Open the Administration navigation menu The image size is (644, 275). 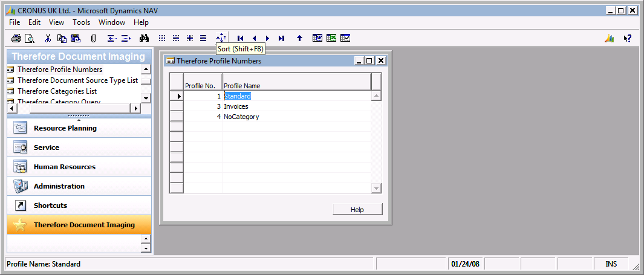79,186
